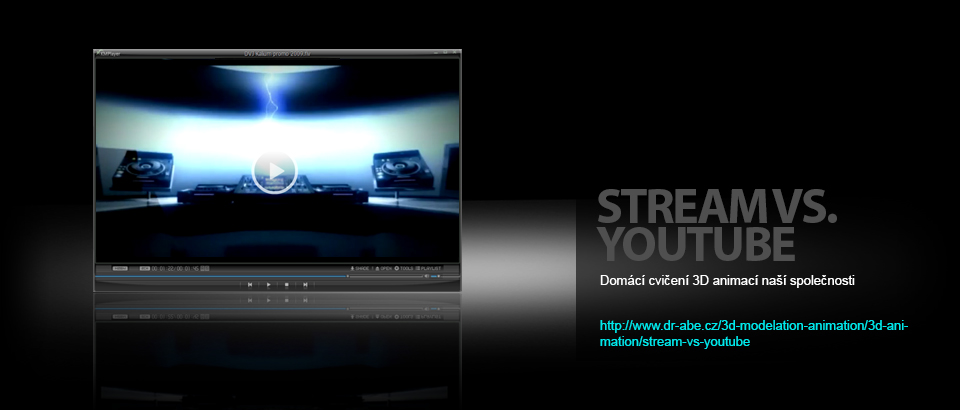960x410 pixels.
Task: Click the DVJ Kalum promo file title
Action: click(277, 53)
